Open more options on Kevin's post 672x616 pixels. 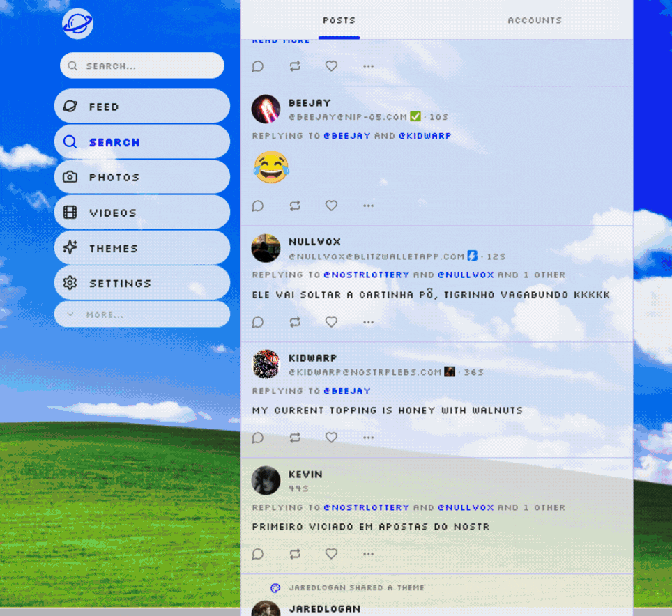tap(368, 554)
